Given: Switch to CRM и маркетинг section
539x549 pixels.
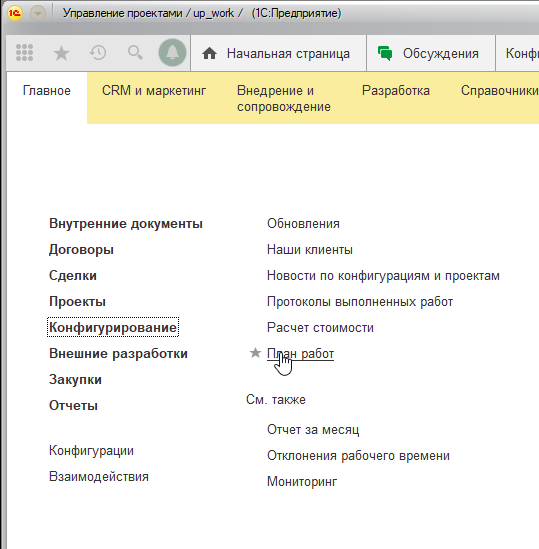Looking at the screenshot, I should (x=154, y=91).
